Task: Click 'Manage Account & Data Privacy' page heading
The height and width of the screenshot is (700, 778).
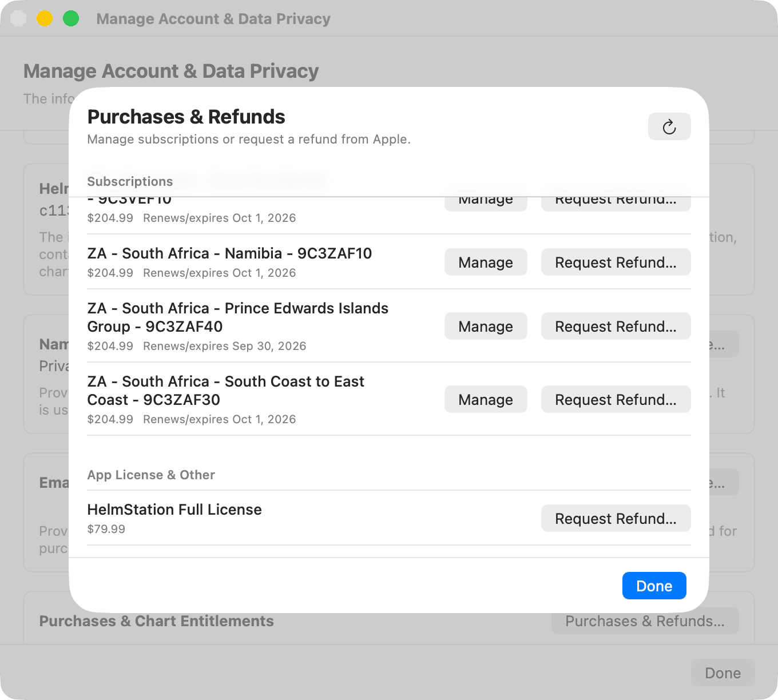Action: point(171,71)
